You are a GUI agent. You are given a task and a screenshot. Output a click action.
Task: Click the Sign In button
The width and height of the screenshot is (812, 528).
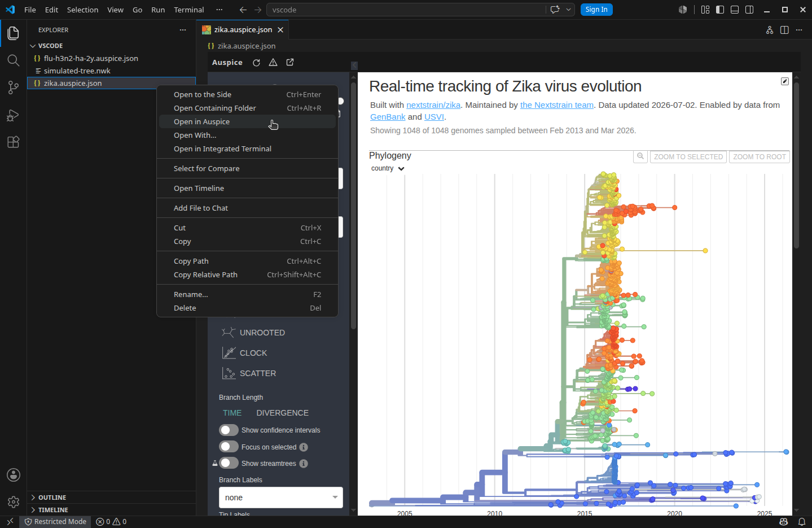click(596, 10)
